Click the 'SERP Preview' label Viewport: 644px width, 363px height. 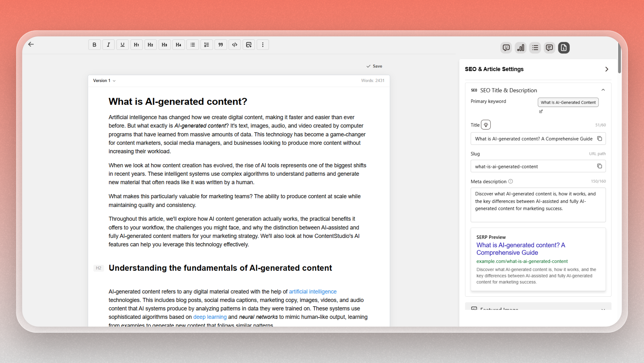click(x=491, y=237)
